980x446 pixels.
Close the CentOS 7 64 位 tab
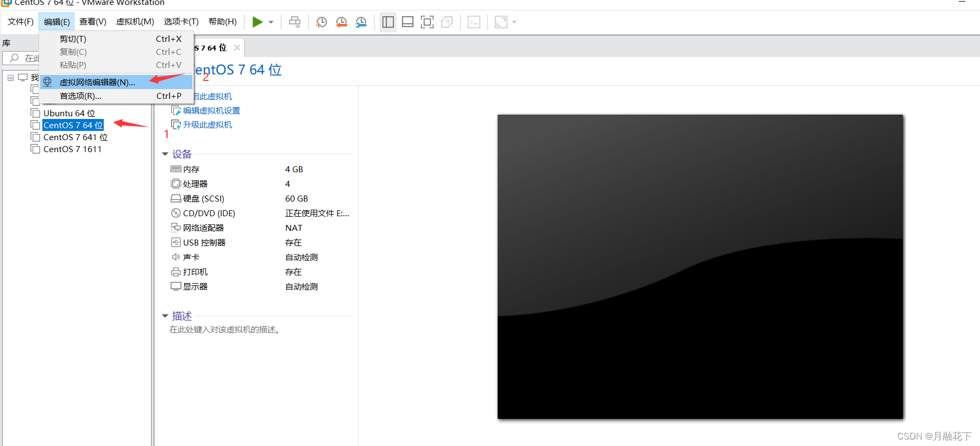coord(237,48)
